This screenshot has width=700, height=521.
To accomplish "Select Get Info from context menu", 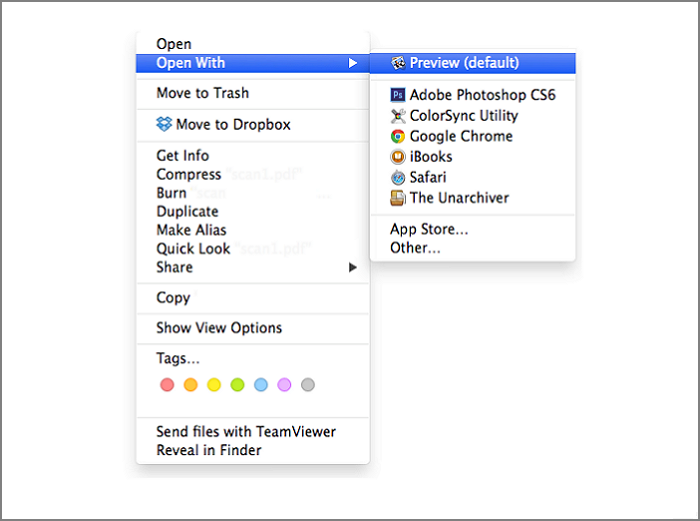I will tap(183, 155).
